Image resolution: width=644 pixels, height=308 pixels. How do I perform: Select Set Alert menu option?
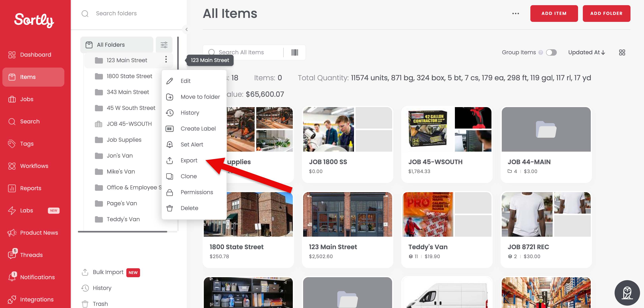[194, 144]
